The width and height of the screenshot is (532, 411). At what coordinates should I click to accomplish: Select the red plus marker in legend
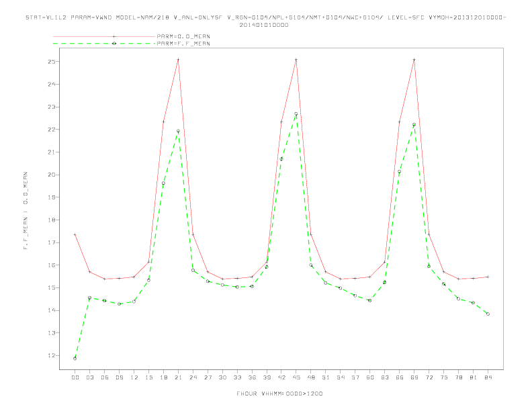tap(114, 36)
